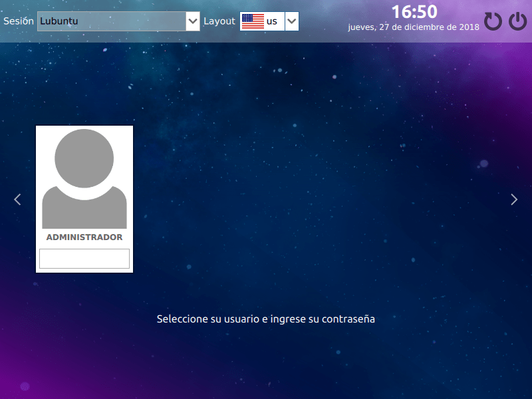The image size is (532, 399).
Task: Click the password input field
Action: [84, 259]
